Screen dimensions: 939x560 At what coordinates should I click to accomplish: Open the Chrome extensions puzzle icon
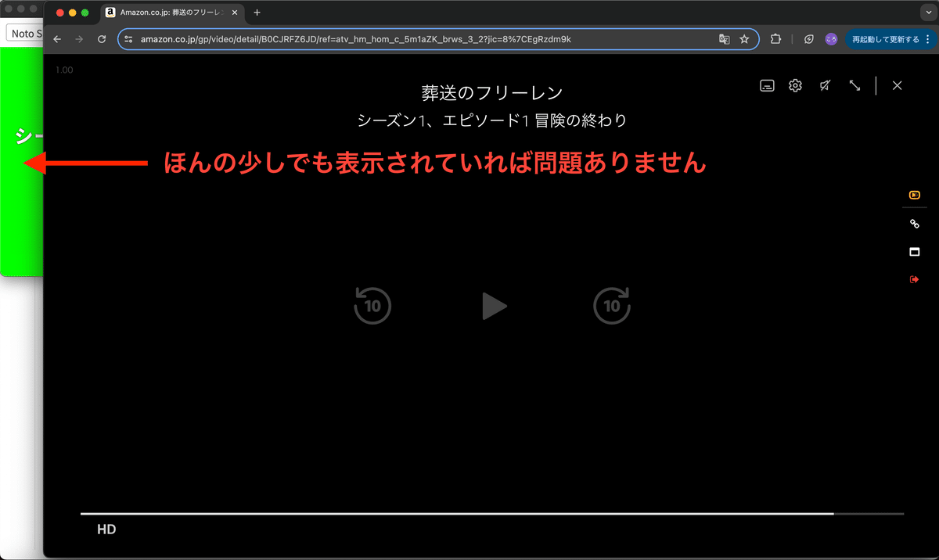775,39
